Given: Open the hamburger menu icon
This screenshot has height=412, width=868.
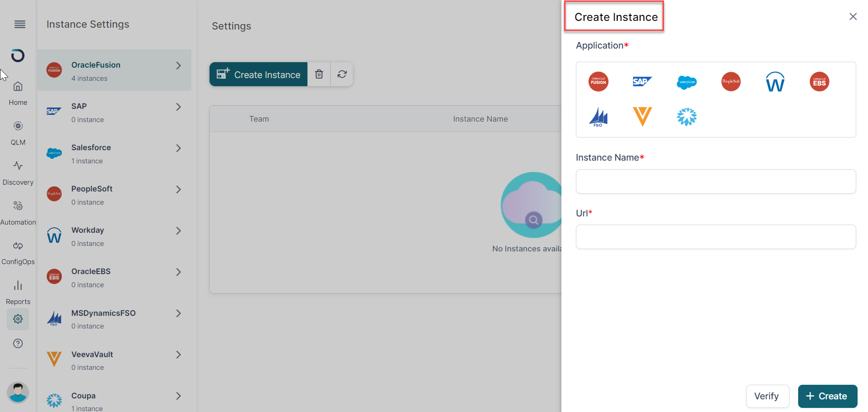Looking at the screenshot, I should pyautogui.click(x=20, y=25).
